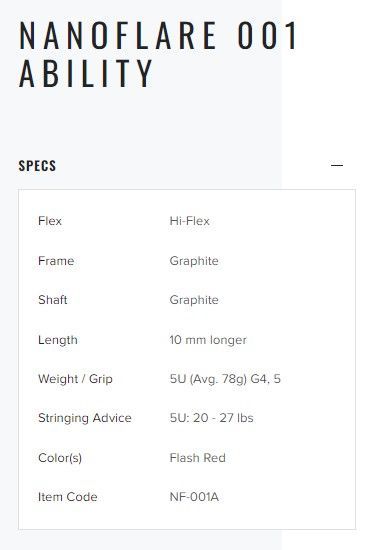Select the Flex label in specs
The image size is (372, 550).
coord(50,221)
